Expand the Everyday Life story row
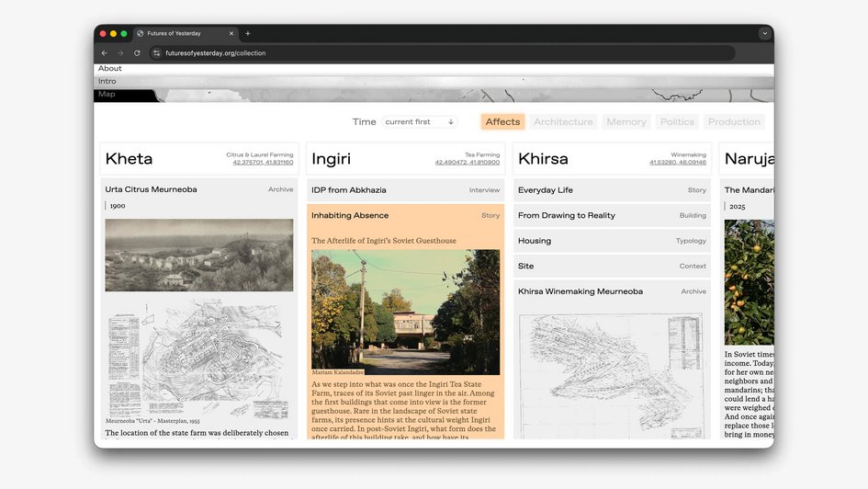868x489 pixels. [613, 190]
